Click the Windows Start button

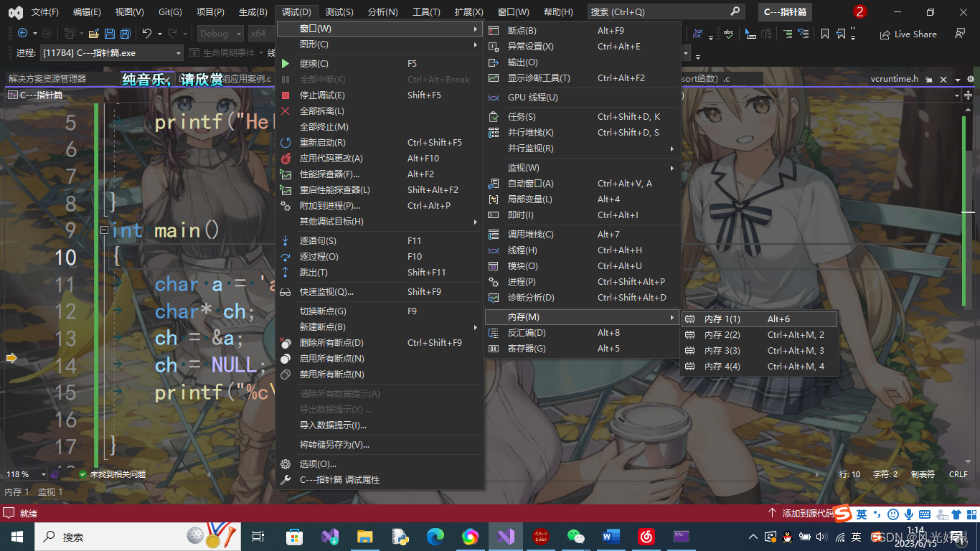(x=17, y=537)
